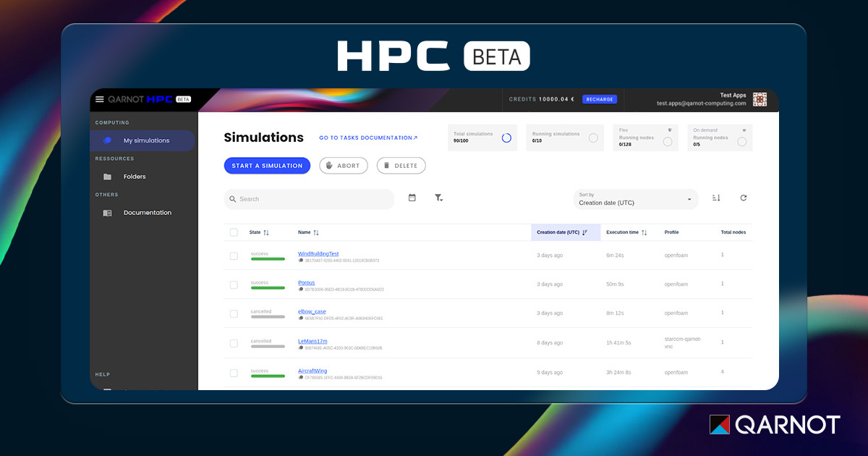Click the My simulations sidebar icon
The width and height of the screenshot is (868, 456).
click(x=107, y=140)
